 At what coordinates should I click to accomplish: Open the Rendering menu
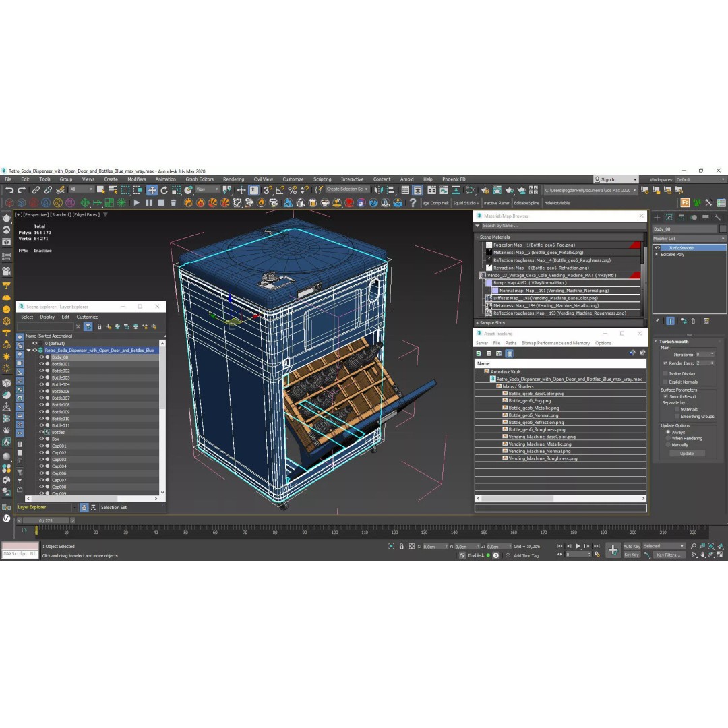click(233, 179)
